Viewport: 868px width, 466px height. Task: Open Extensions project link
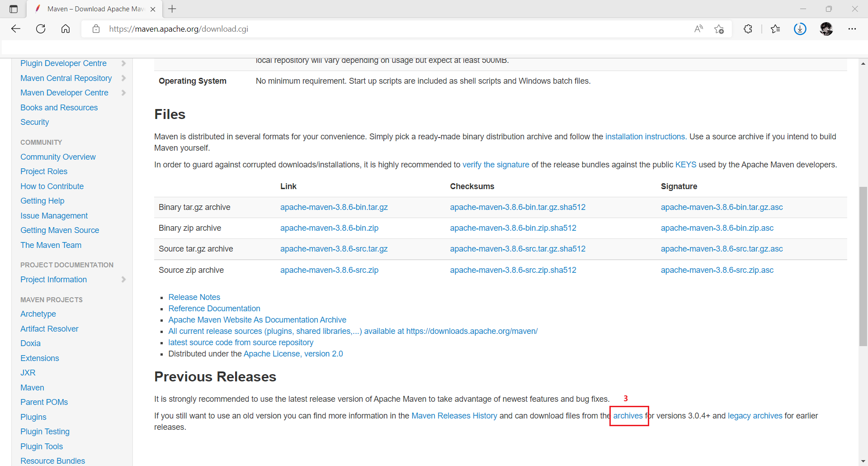point(39,358)
